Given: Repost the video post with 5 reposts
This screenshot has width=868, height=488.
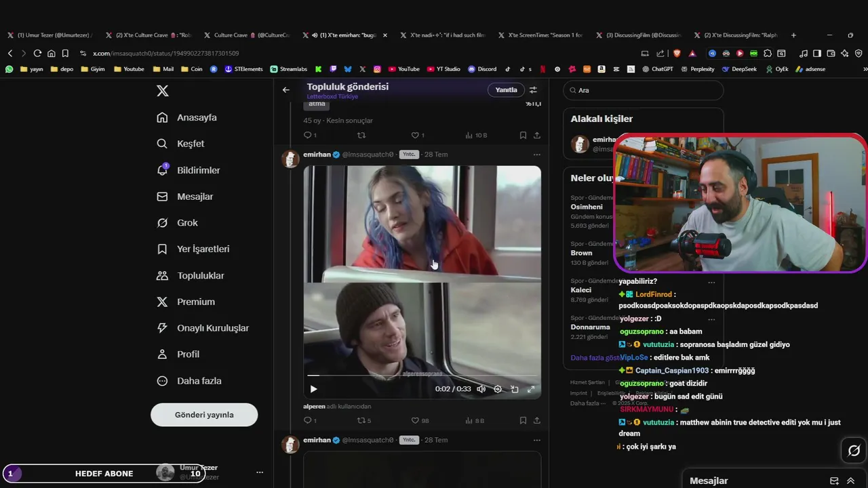Looking at the screenshot, I should point(364,420).
